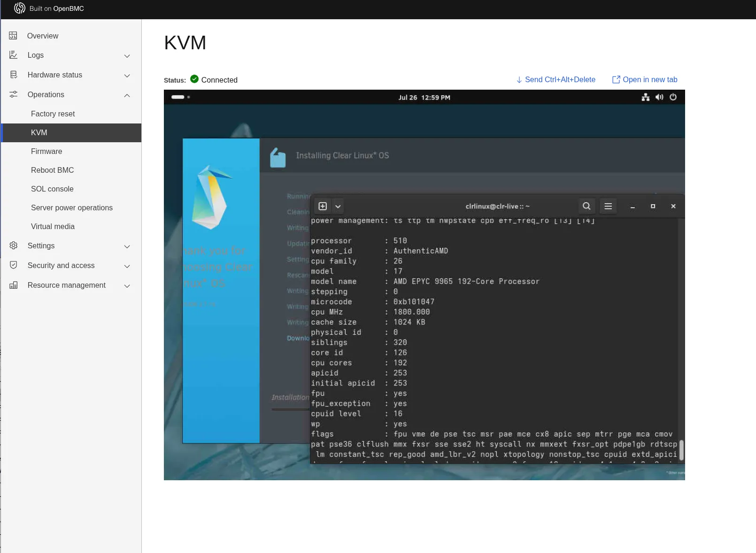Click the OpenBMC logo in header
Image resolution: width=756 pixels, height=553 pixels.
point(19,8)
